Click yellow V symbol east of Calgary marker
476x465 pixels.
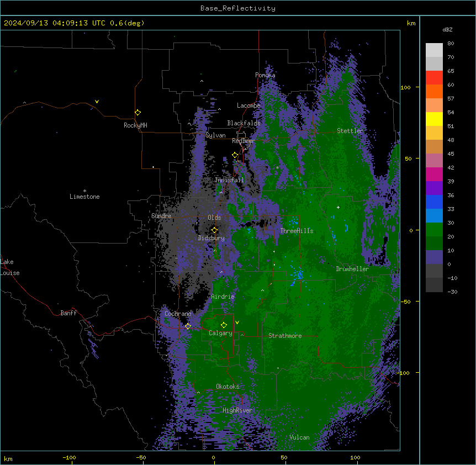pos(237,323)
